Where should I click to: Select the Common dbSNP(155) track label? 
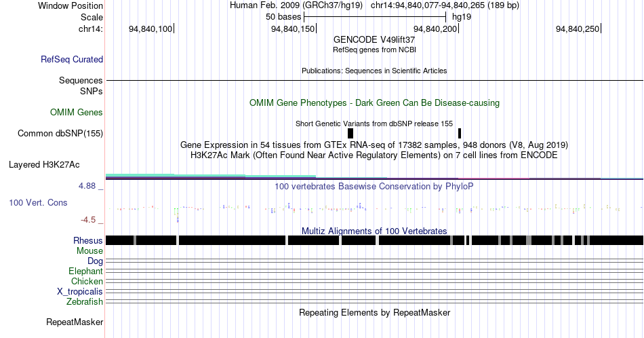click(x=60, y=133)
